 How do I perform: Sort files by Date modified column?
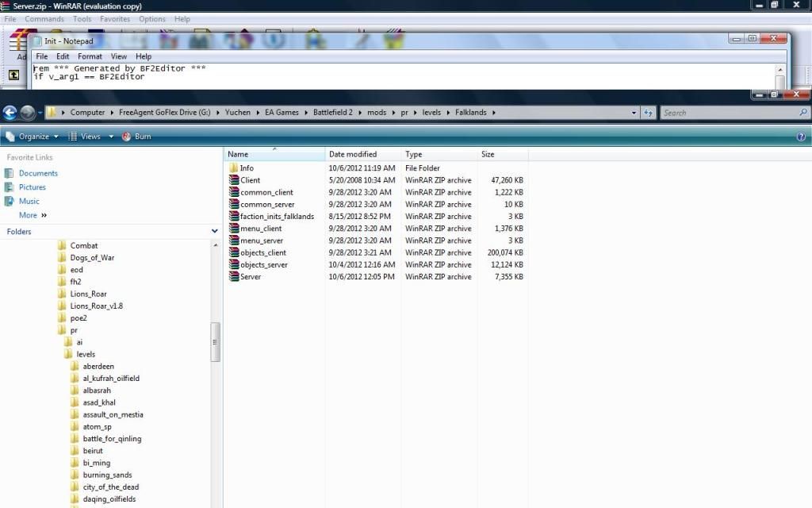[353, 154]
